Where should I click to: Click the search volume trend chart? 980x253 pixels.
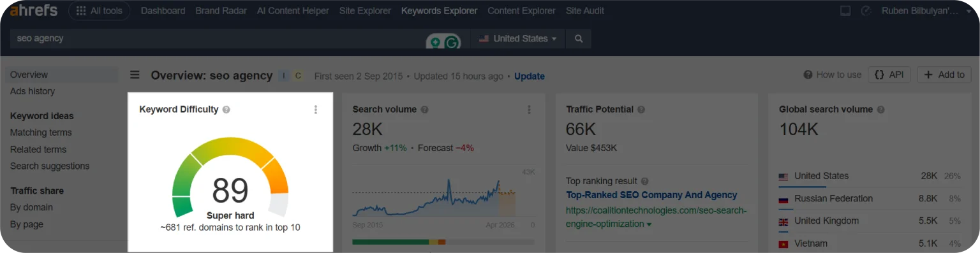(x=443, y=198)
